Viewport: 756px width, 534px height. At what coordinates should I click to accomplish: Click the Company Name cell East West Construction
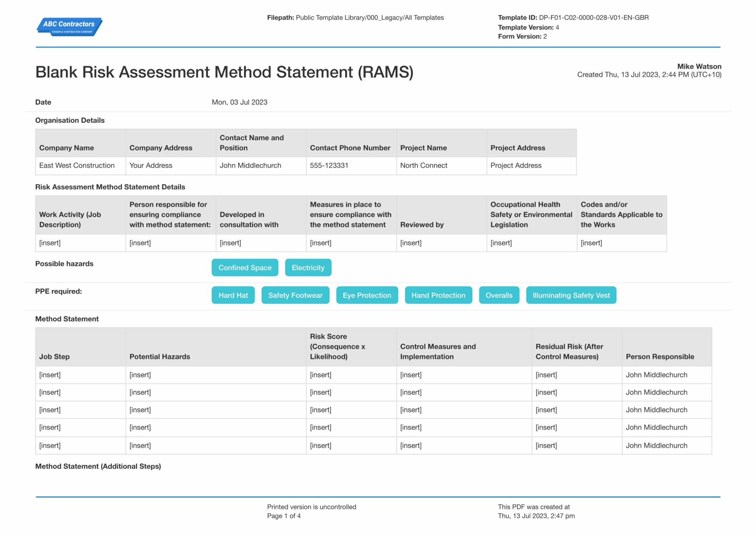pos(76,165)
